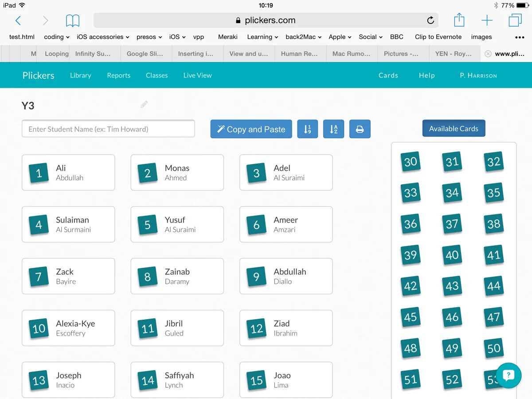Viewport: 532px width, 399px height.
Task: Select student card 12 Ziad Ibrahim
Action: tap(286, 328)
